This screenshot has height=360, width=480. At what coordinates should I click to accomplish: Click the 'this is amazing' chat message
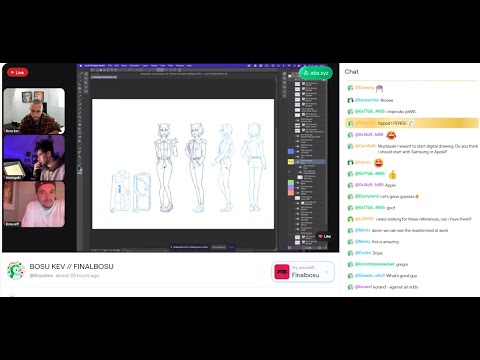(x=385, y=242)
